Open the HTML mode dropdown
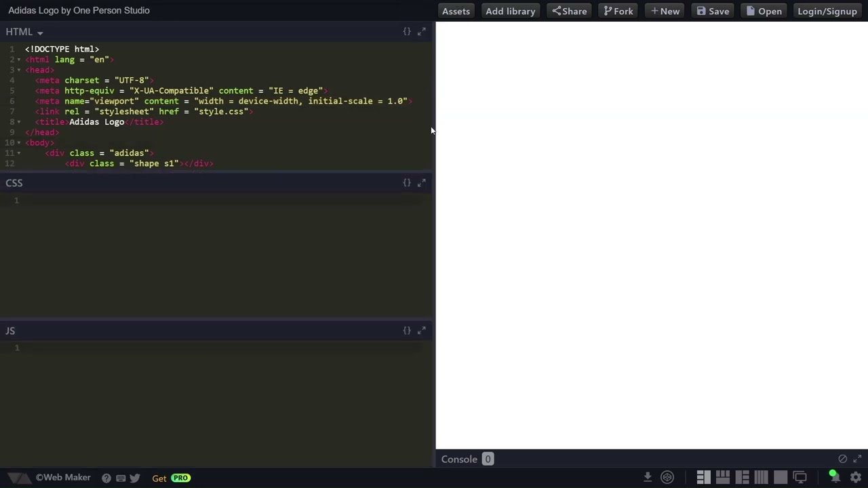 pos(24,32)
